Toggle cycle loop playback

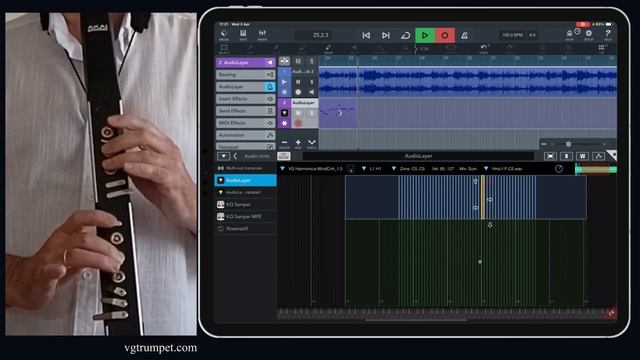pos(405,36)
